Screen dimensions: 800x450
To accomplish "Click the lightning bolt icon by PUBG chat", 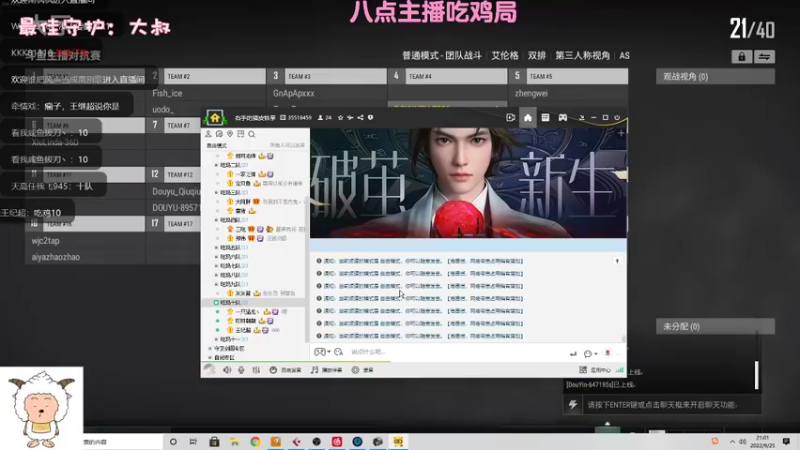I will click(x=573, y=405).
